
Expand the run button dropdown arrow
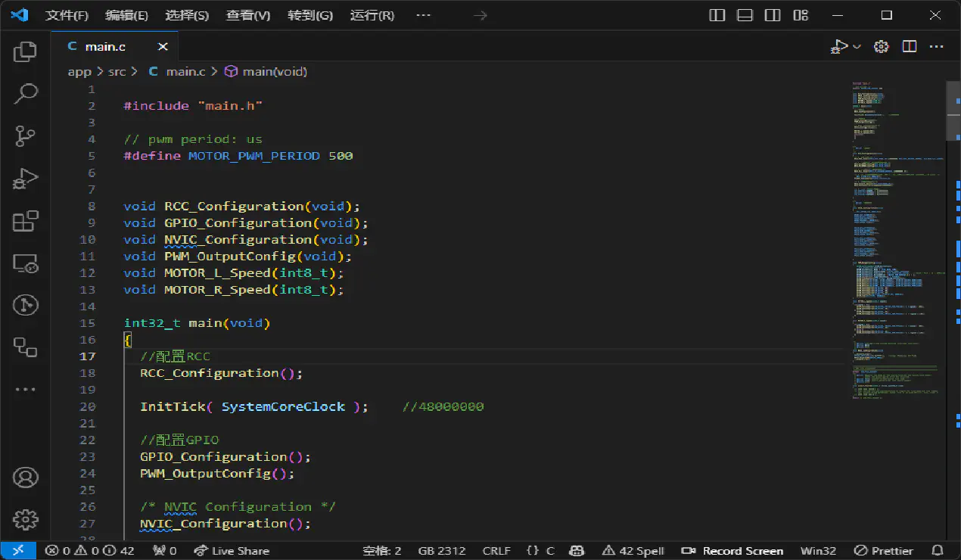pos(857,47)
